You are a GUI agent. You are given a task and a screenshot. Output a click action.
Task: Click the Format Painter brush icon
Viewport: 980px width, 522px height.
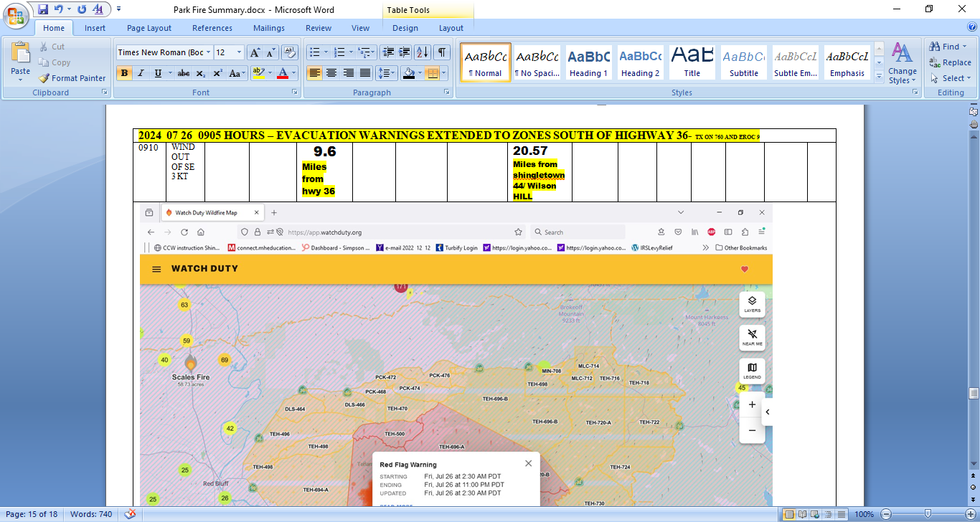point(44,78)
